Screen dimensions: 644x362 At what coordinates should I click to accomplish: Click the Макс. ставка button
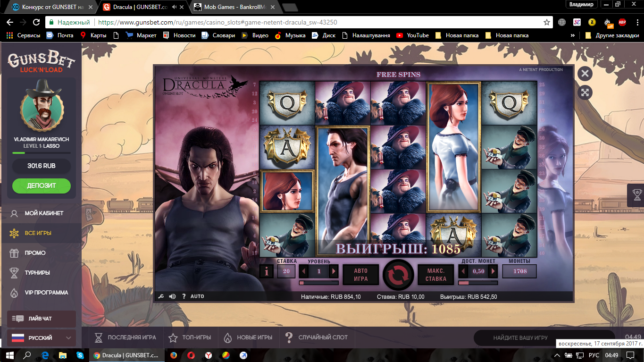[435, 275]
